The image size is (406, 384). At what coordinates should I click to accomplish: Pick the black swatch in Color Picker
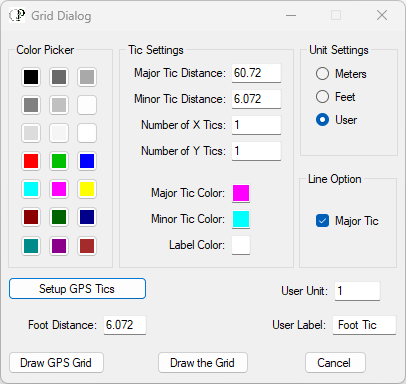click(x=31, y=77)
